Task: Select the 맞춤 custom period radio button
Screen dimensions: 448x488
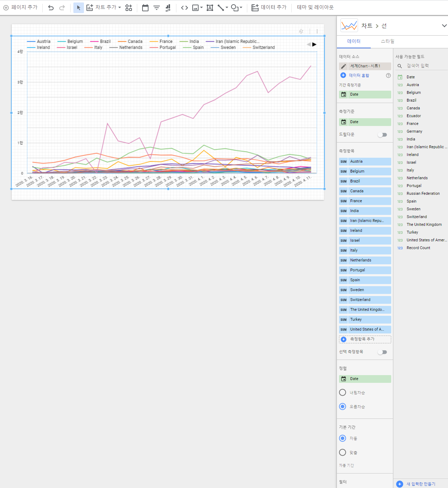Action: (343, 452)
